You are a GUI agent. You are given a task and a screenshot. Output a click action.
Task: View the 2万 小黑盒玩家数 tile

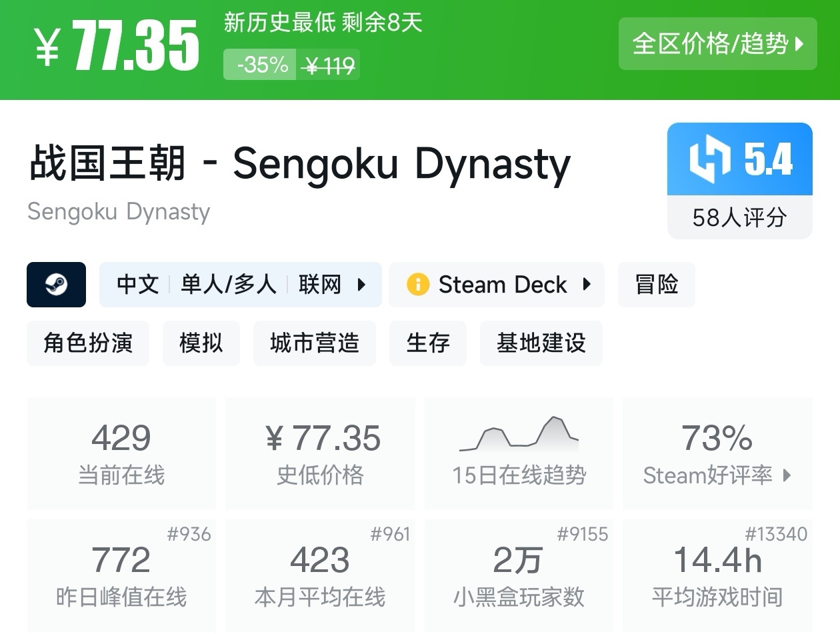point(519,575)
